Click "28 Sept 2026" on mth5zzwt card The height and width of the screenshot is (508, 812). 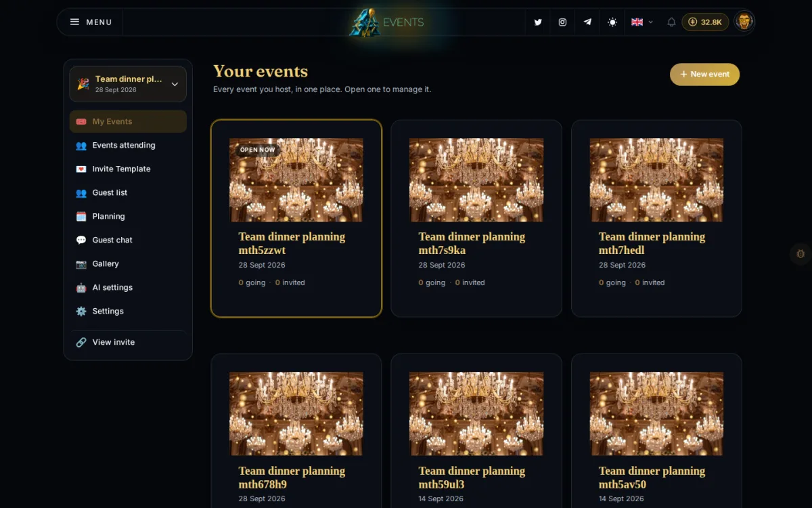pos(262,265)
